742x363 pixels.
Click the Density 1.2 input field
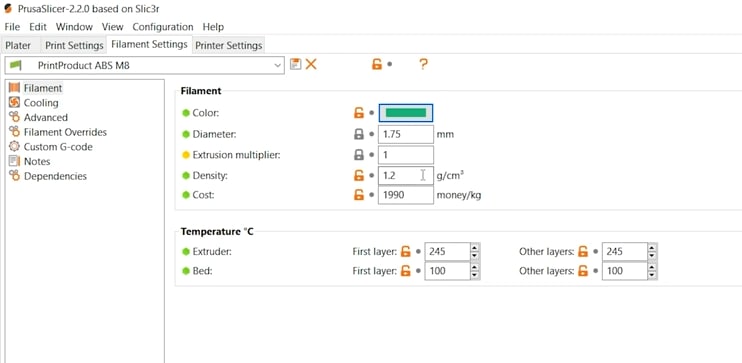[x=406, y=176]
